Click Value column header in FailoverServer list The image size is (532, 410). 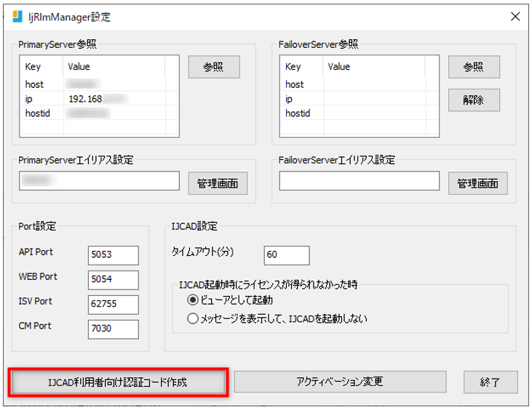pos(374,67)
